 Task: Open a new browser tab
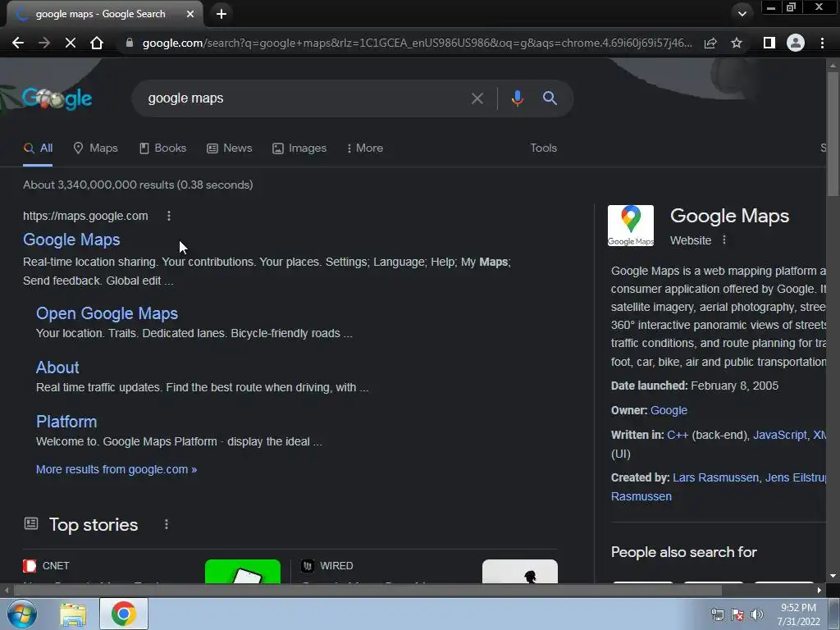[221, 14]
